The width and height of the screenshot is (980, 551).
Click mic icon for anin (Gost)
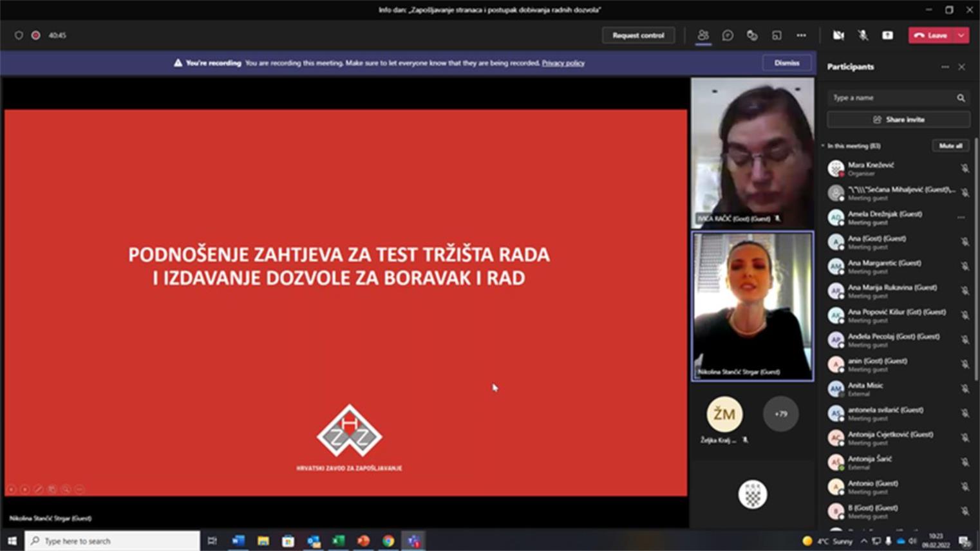(965, 364)
